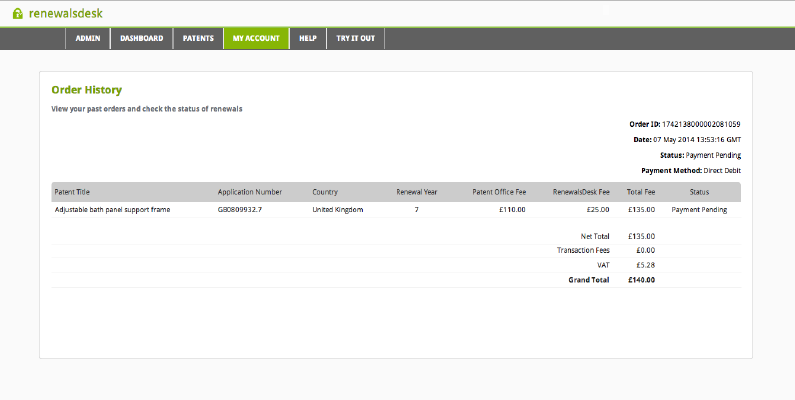Click the £5.28 VAT amount
795x400 pixels.
[646, 265]
